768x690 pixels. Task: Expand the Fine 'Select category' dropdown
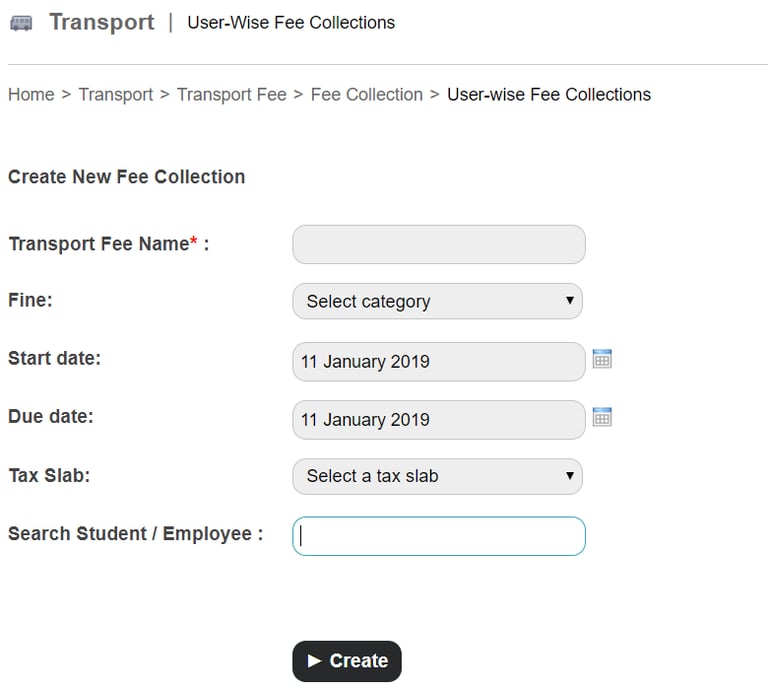(437, 301)
